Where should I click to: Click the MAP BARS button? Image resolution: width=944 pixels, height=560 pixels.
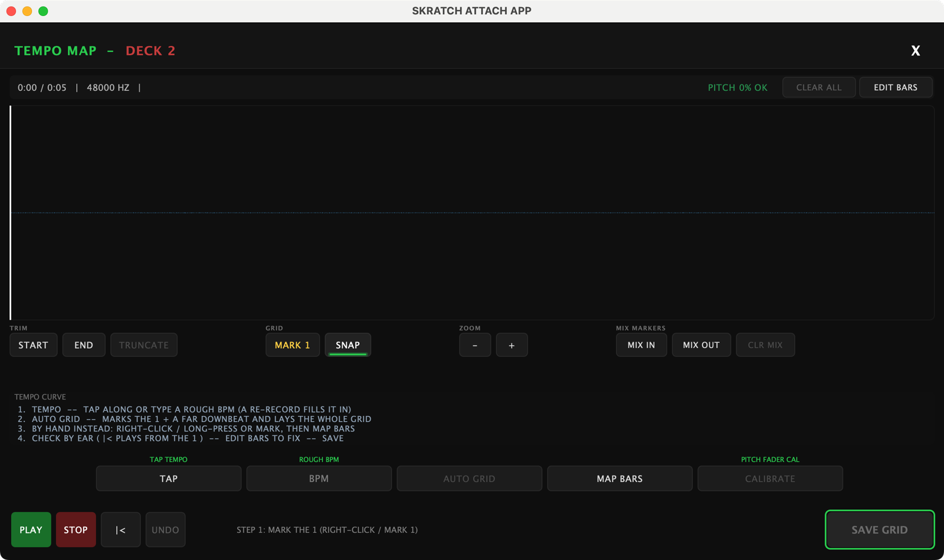[x=620, y=479]
